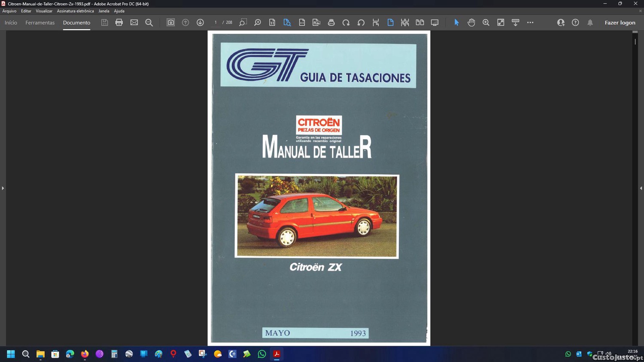Click the snapshot camera tool
Image resolution: width=644 pixels, height=362 pixels.
point(170,22)
